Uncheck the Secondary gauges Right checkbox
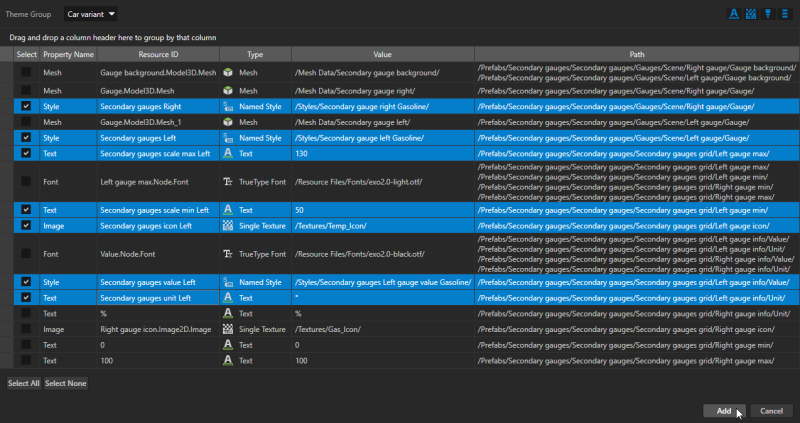The width and height of the screenshot is (800, 423). click(x=26, y=105)
